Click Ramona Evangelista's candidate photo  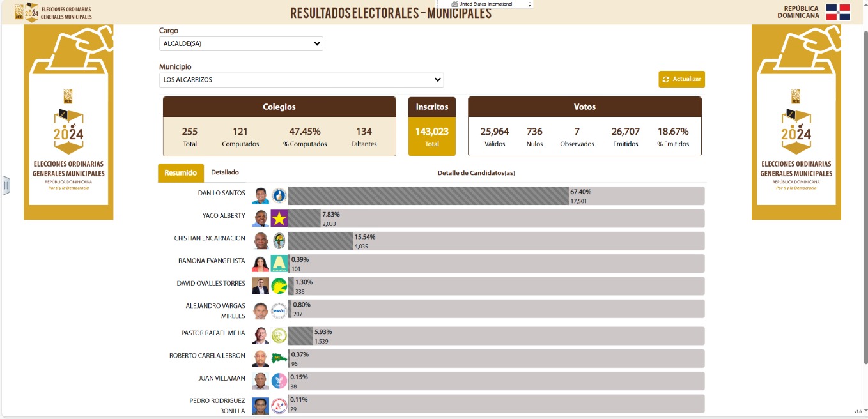point(261,264)
